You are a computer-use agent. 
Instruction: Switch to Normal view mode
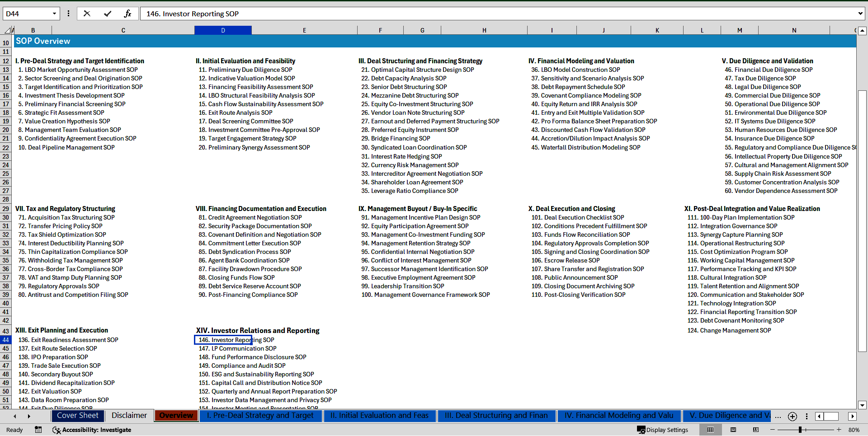pos(710,430)
